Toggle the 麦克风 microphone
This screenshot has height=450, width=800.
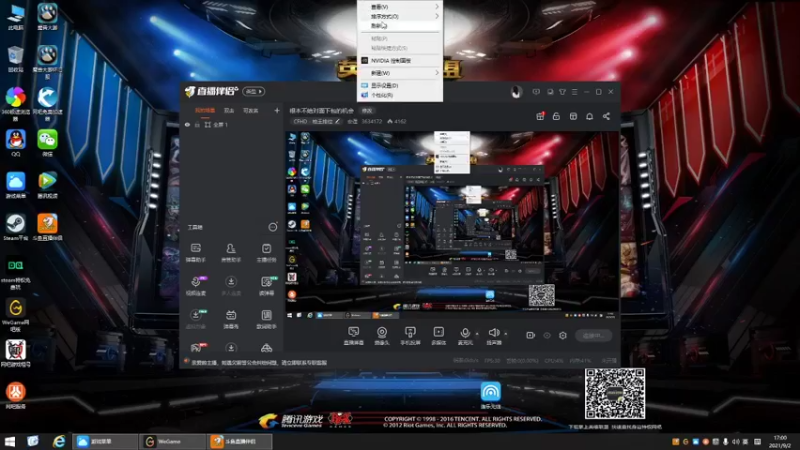click(465, 336)
